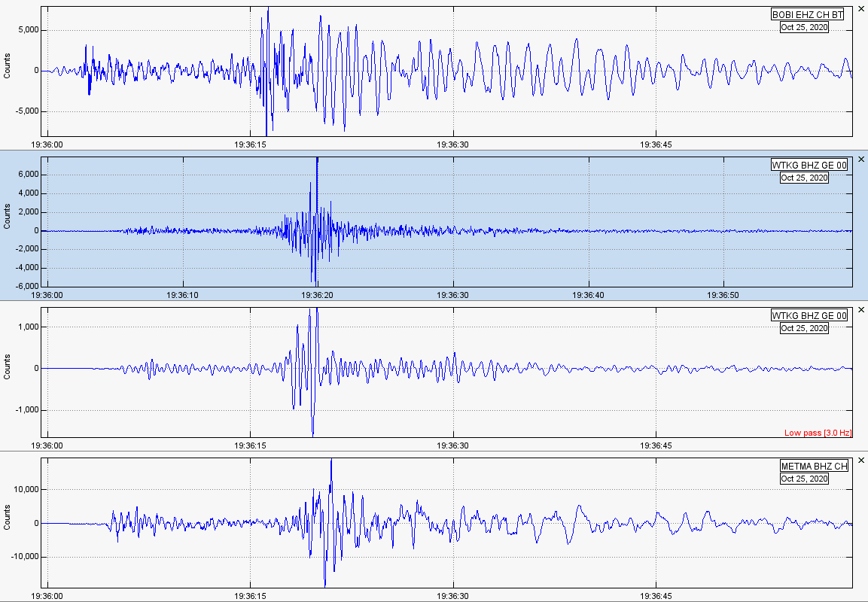Click the Oct 25, 2020 date in BOBI panel
Screen dimensions: 868x602
(804, 28)
